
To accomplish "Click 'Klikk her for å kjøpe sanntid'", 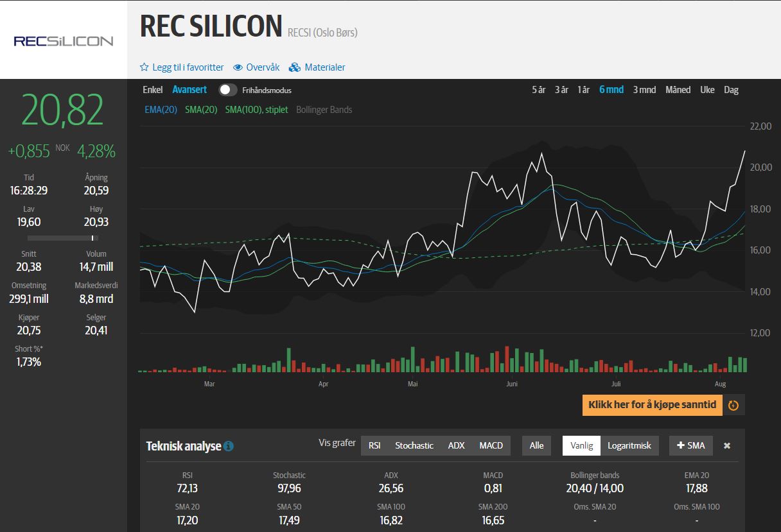I will [652, 405].
